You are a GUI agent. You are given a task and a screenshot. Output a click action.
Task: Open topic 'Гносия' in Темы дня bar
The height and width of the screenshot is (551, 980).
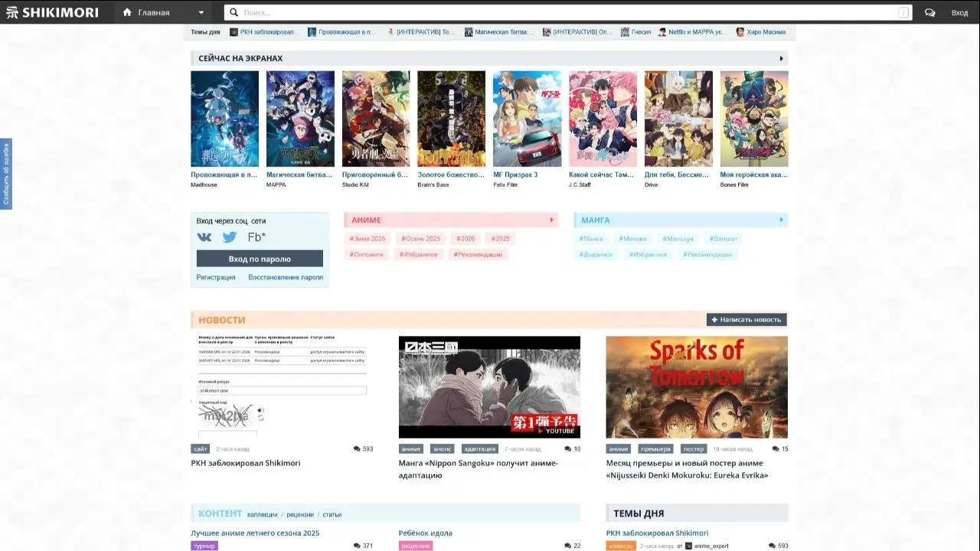(635, 32)
